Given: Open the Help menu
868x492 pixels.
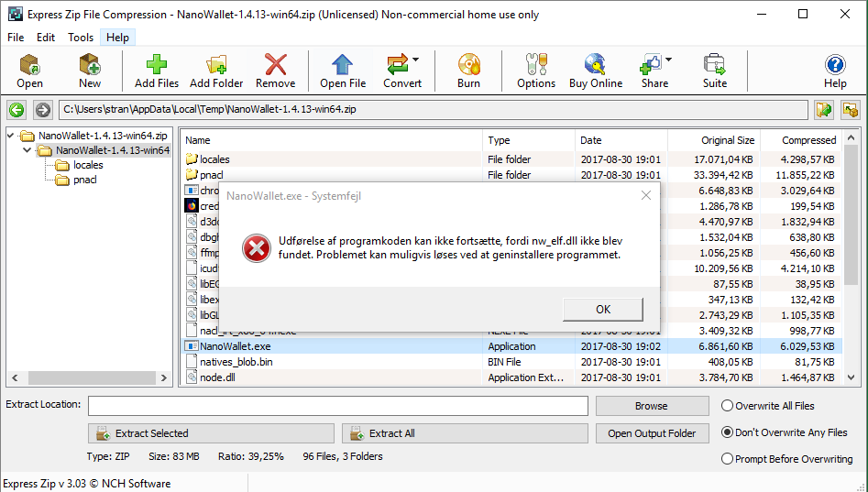Looking at the screenshot, I should tap(117, 37).
